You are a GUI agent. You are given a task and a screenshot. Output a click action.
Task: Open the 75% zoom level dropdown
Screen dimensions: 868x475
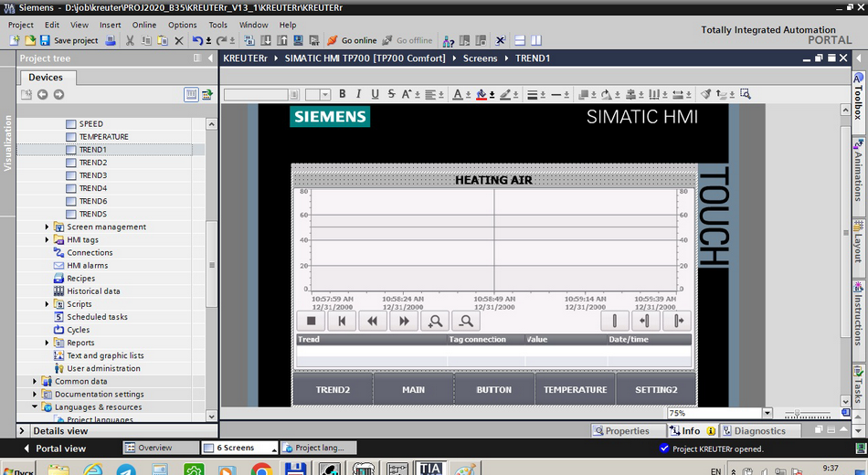tap(767, 413)
